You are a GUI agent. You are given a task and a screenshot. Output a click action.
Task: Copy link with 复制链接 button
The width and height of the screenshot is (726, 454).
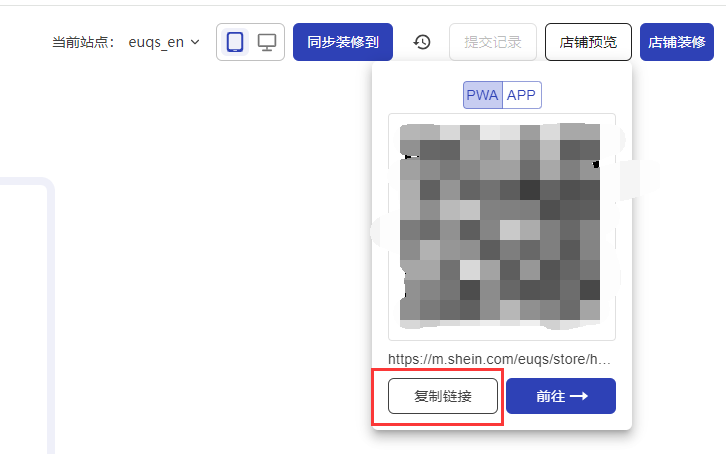(443, 396)
